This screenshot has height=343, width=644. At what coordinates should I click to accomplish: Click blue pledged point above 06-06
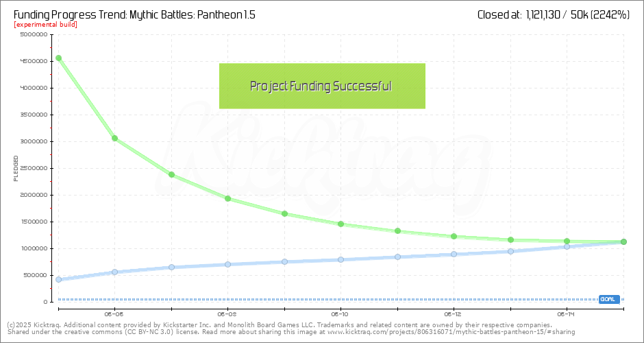point(115,272)
